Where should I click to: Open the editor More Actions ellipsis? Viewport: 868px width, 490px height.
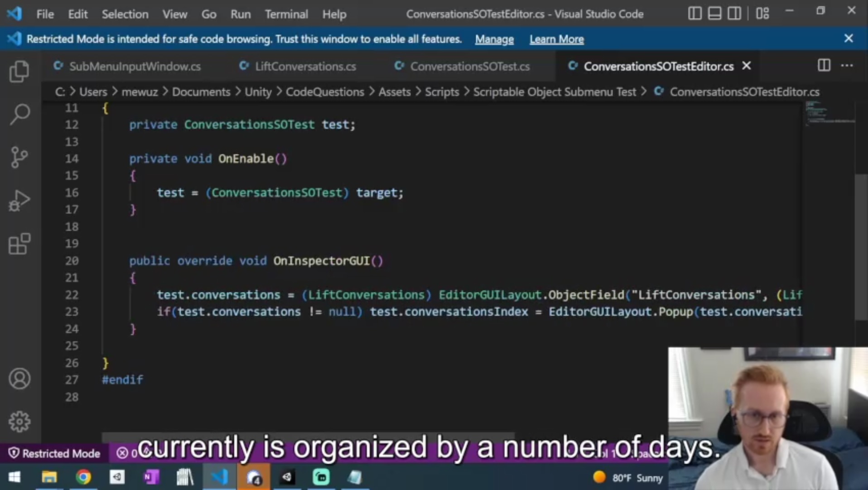tap(847, 66)
